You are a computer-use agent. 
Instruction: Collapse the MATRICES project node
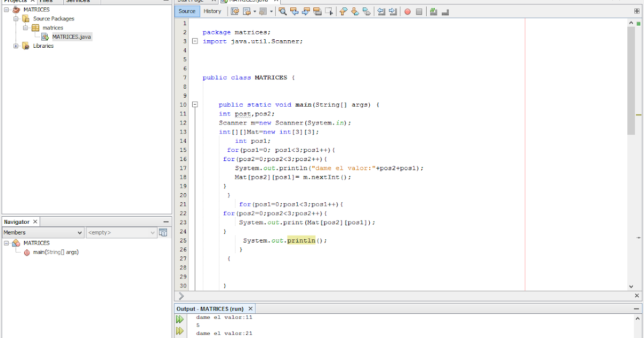point(6,9)
